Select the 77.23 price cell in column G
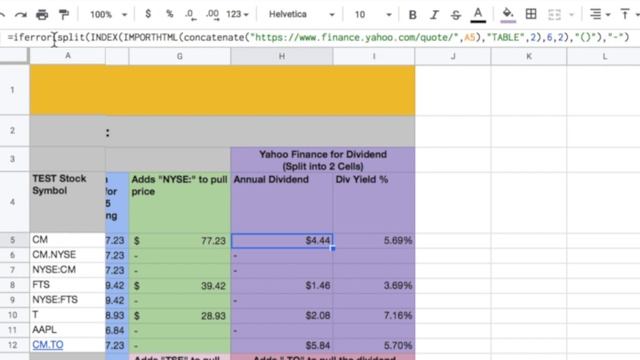This screenshot has width=640, height=360. (x=180, y=240)
